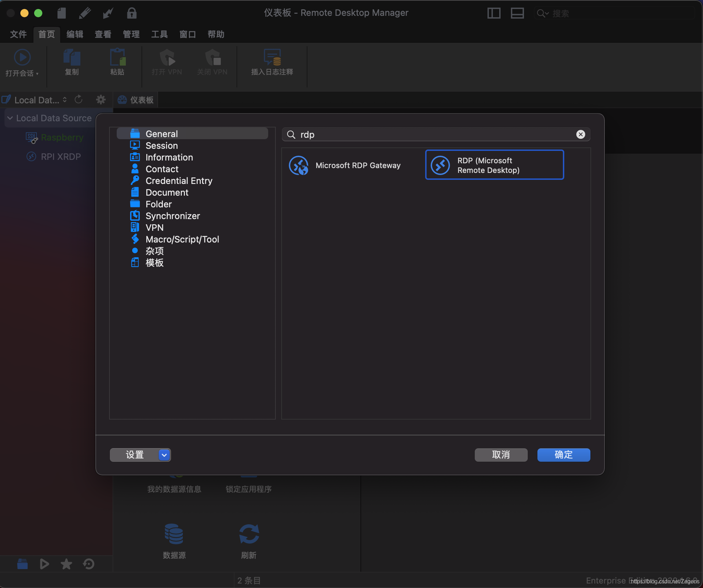Switch to the 首页 ribbon tab
The height and width of the screenshot is (588, 703).
click(46, 34)
